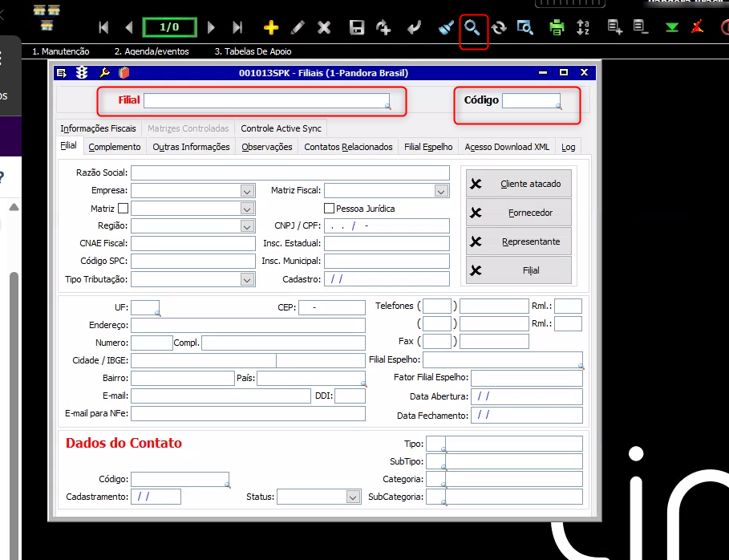Expand the Status dropdown

[353, 497]
